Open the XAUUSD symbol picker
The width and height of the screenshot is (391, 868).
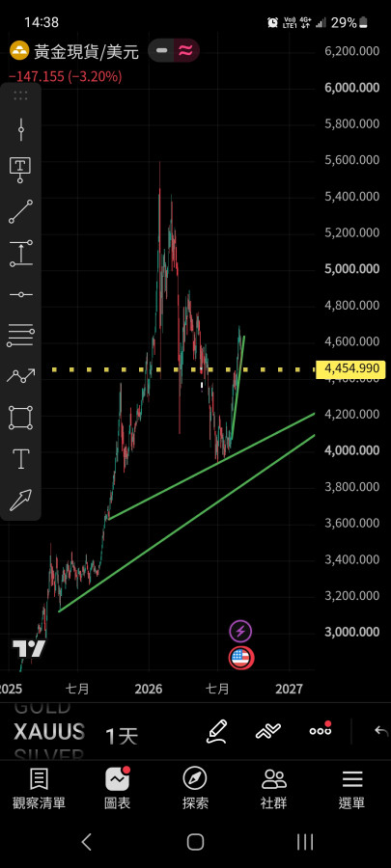click(48, 732)
